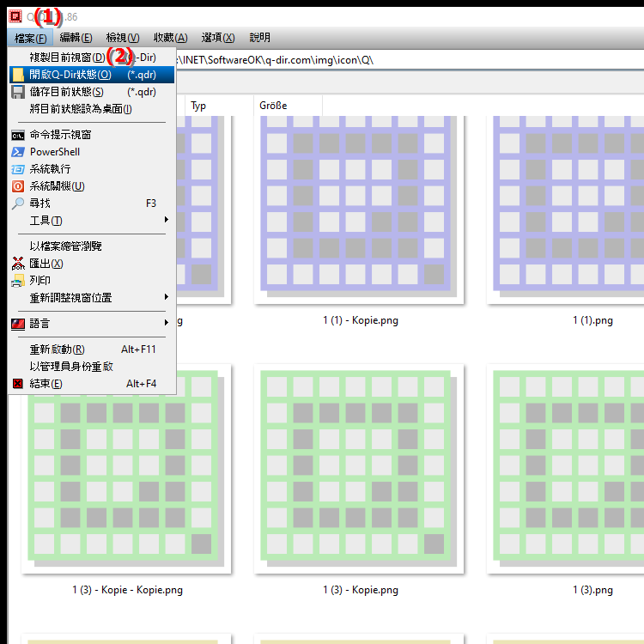Select thumbnail 1 (3) - Kopie.png
The width and height of the screenshot is (644, 644).
click(359, 469)
